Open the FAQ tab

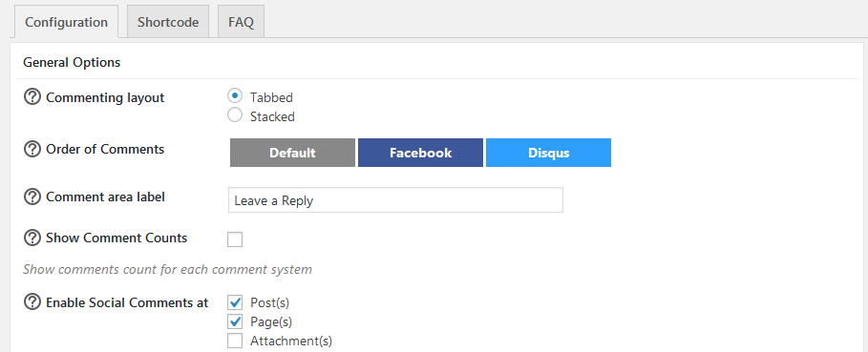[x=241, y=22]
